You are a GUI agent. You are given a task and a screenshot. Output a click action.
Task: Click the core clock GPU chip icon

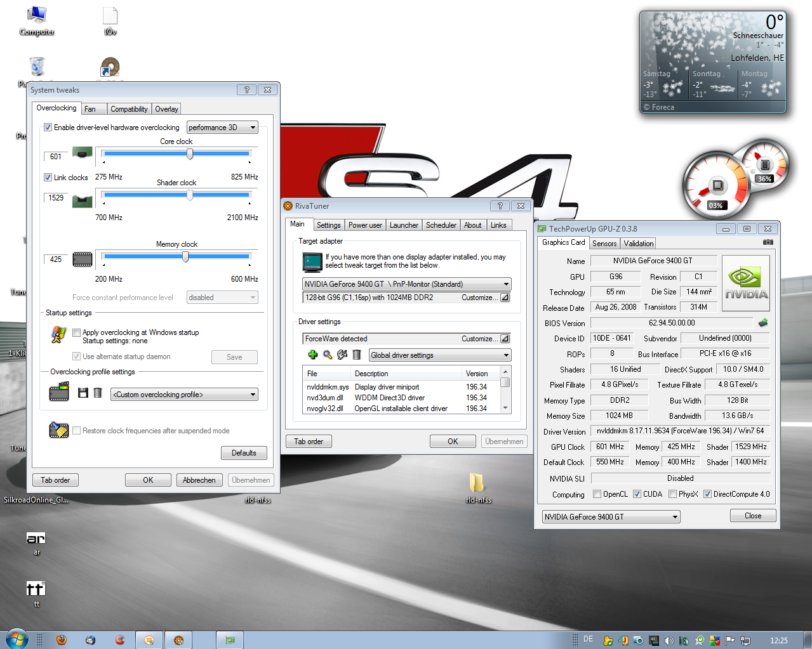(83, 153)
